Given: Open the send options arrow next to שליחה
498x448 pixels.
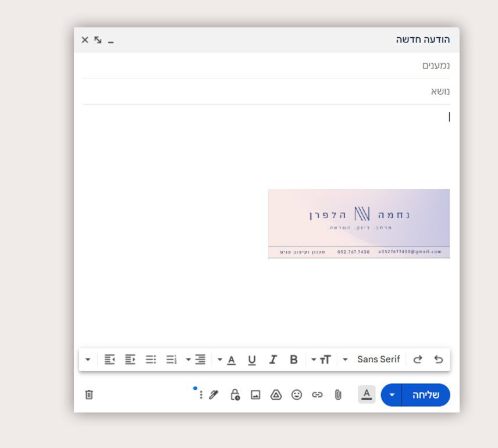Looking at the screenshot, I should pos(392,395).
